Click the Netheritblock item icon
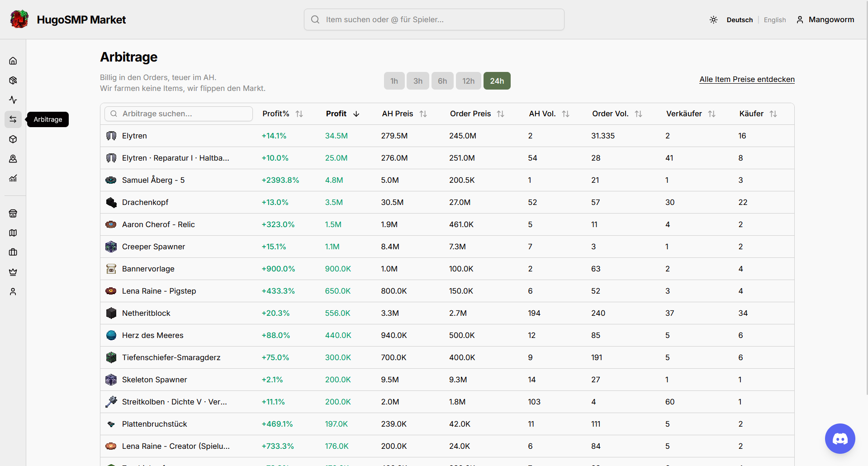This screenshot has width=868, height=466. point(111,313)
